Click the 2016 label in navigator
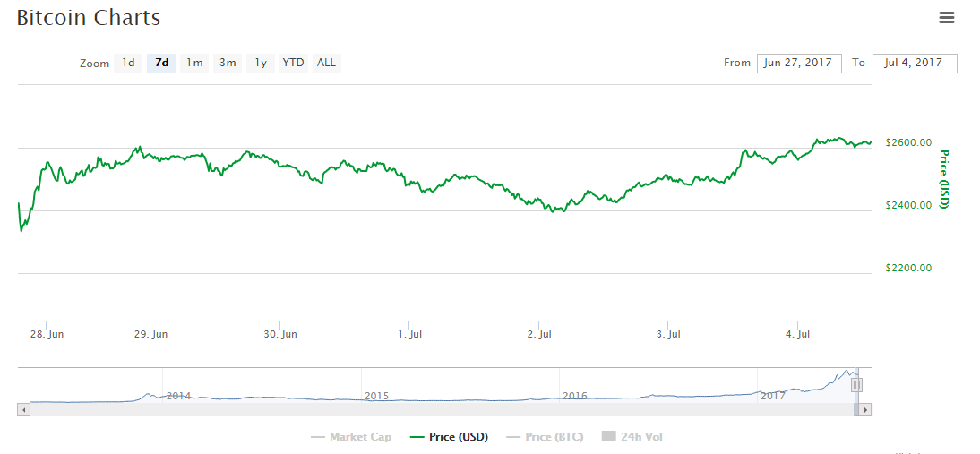 coord(574,396)
